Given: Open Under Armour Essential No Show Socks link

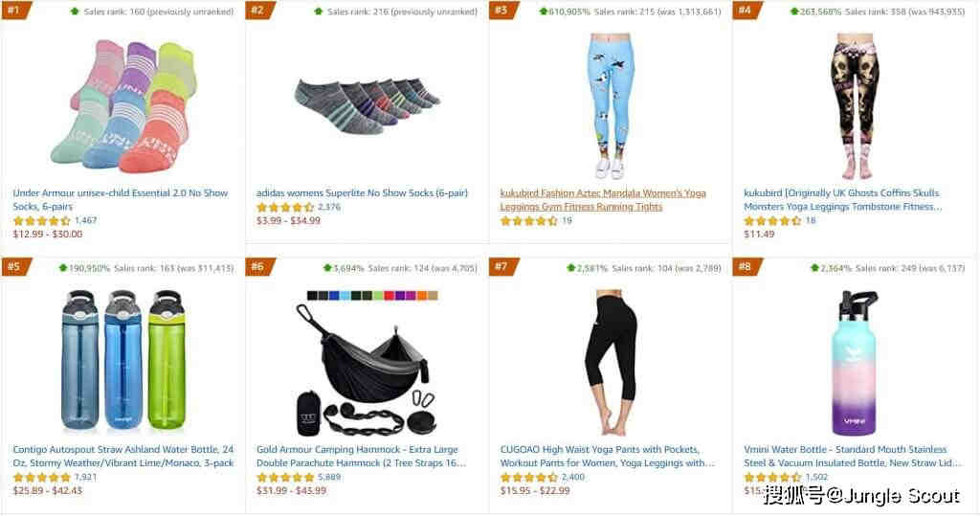Looking at the screenshot, I should [121, 199].
